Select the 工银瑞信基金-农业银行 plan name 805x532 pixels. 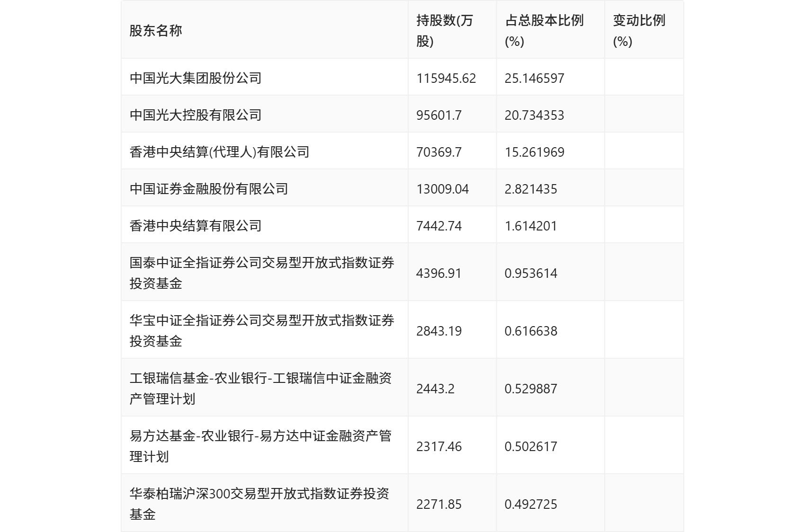pos(260,389)
